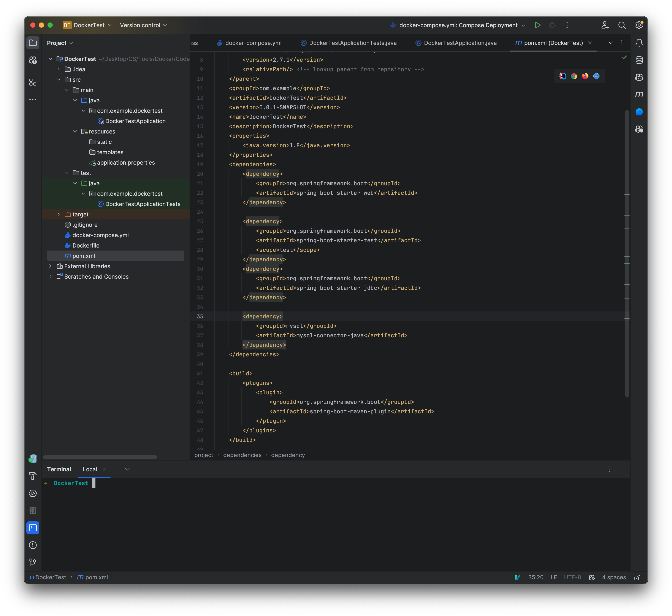The image size is (672, 616).
Task: Open Code With Me user icon
Action: pos(605,25)
